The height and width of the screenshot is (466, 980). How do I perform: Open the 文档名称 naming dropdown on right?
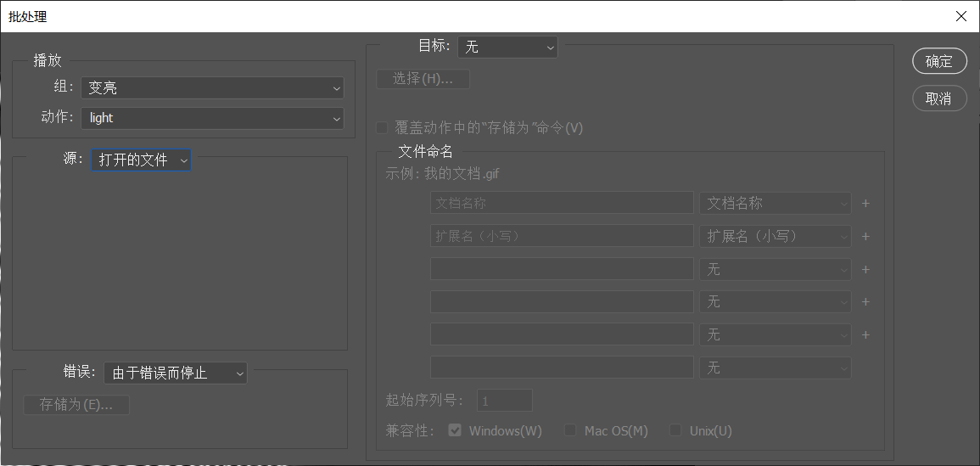[775, 203]
